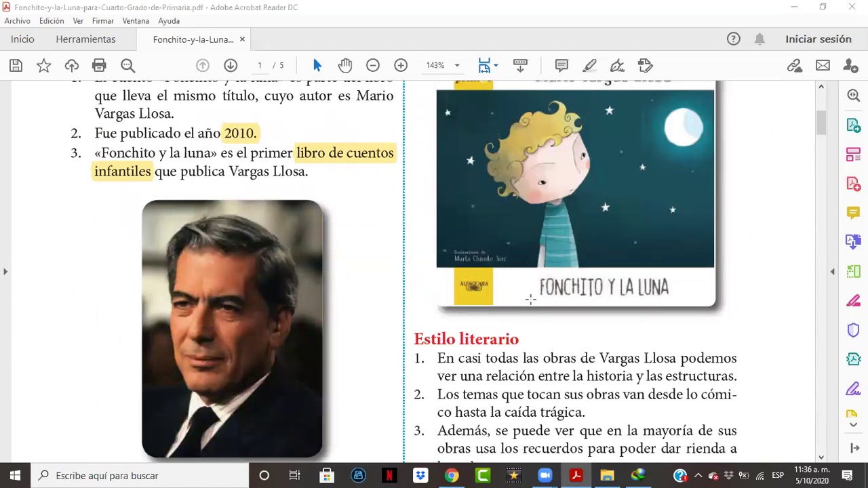Switch to the Herramientas tab
Image resolution: width=868 pixels, height=488 pixels.
85,39
